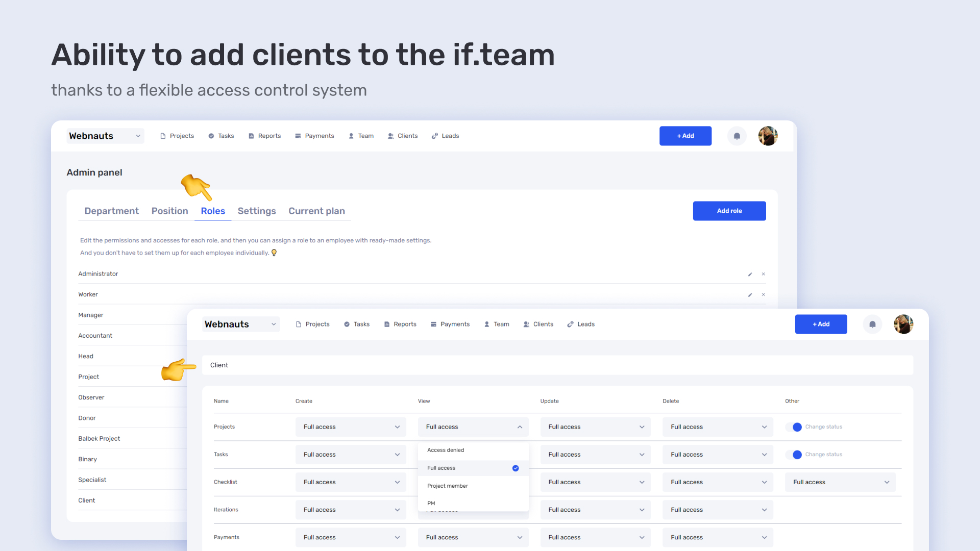Select the Client role in the list

[x=132, y=500]
